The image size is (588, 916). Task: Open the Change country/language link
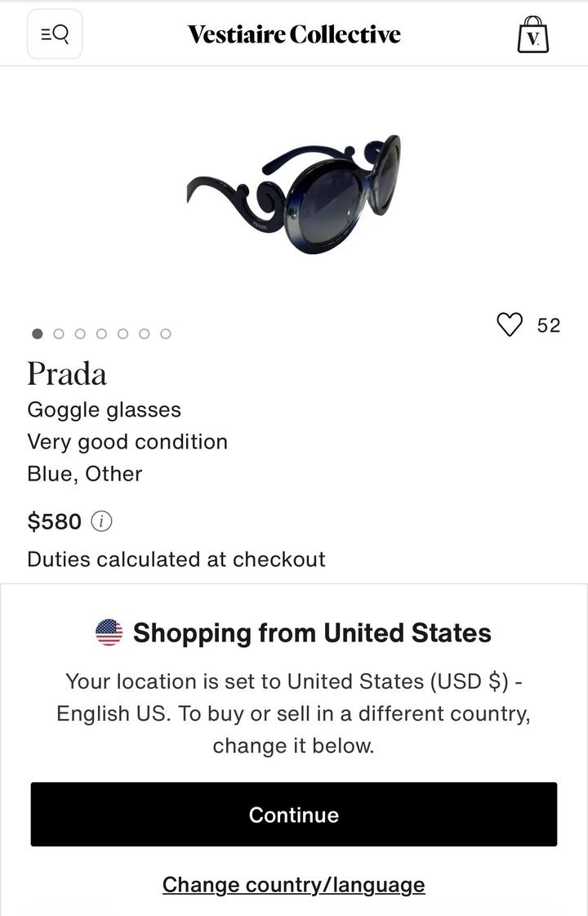[294, 884]
